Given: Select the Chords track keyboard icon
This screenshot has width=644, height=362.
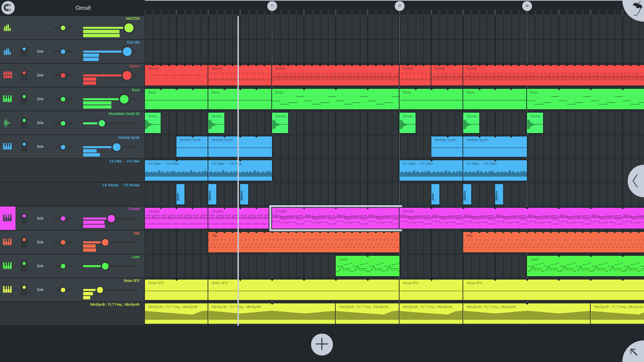Looking at the screenshot, I should point(7,218).
